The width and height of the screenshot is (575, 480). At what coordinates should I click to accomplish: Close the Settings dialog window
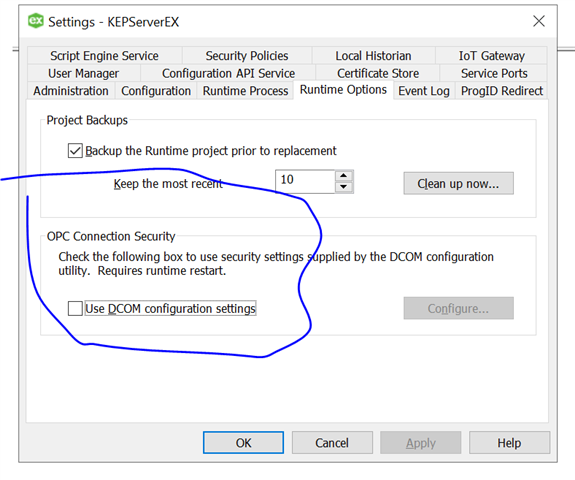pyautogui.click(x=539, y=21)
